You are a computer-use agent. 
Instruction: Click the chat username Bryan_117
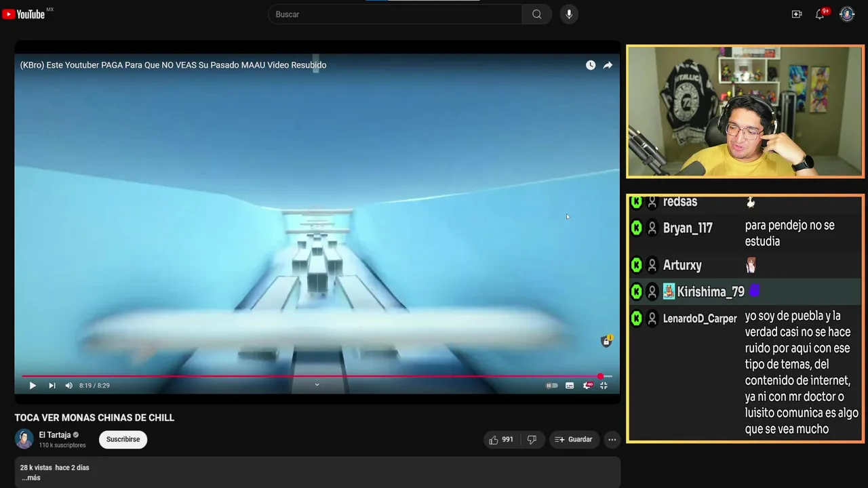point(688,228)
